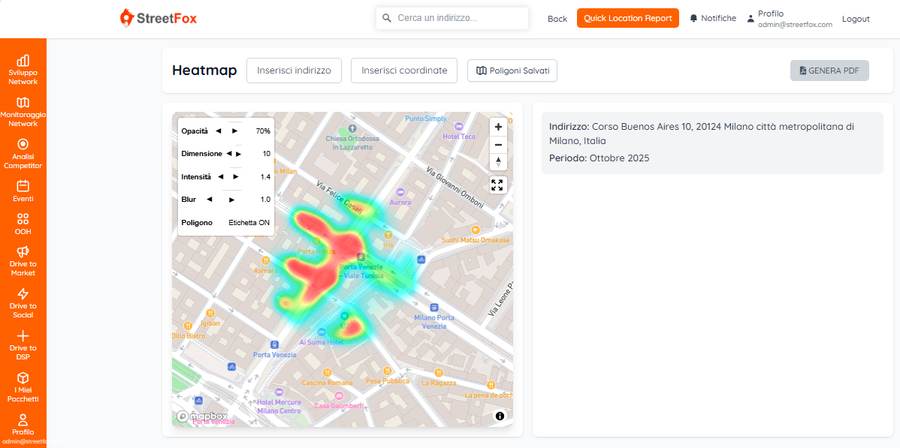The width and height of the screenshot is (900, 448).
Task: Increase Intensità with right arrow
Action: pyautogui.click(x=235, y=177)
